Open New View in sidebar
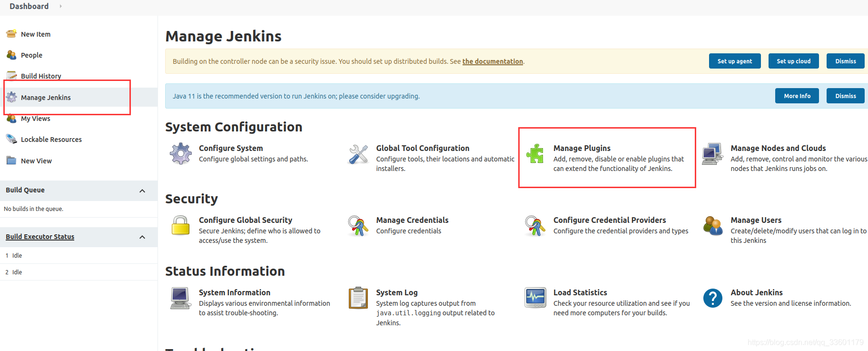This screenshot has width=868, height=351. click(36, 161)
